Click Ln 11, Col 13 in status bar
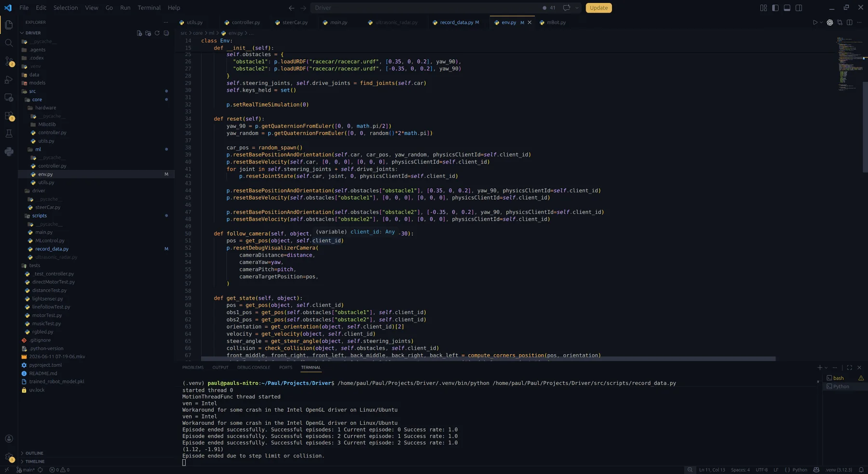The width and height of the screenshot is (868, 474). click(712, 470)
